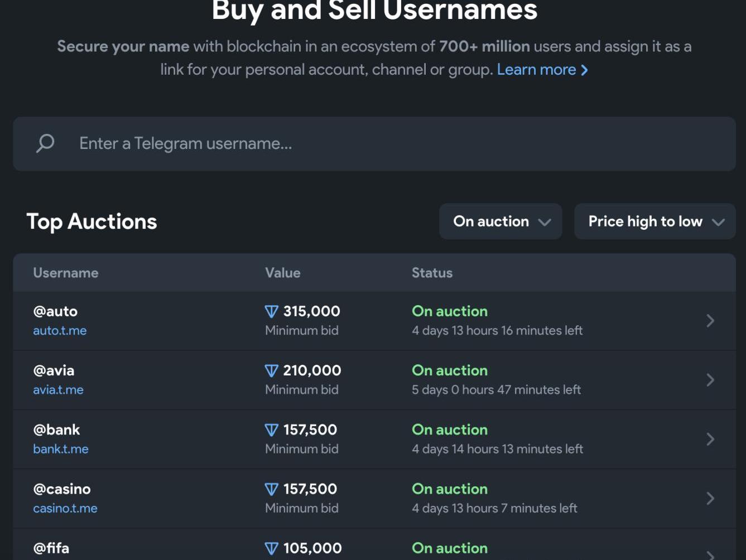Click the On auction status for @auto
Image resolution: width=746 pixels, height=560 pixels.
pyautogui.click(x=450, y=311)
